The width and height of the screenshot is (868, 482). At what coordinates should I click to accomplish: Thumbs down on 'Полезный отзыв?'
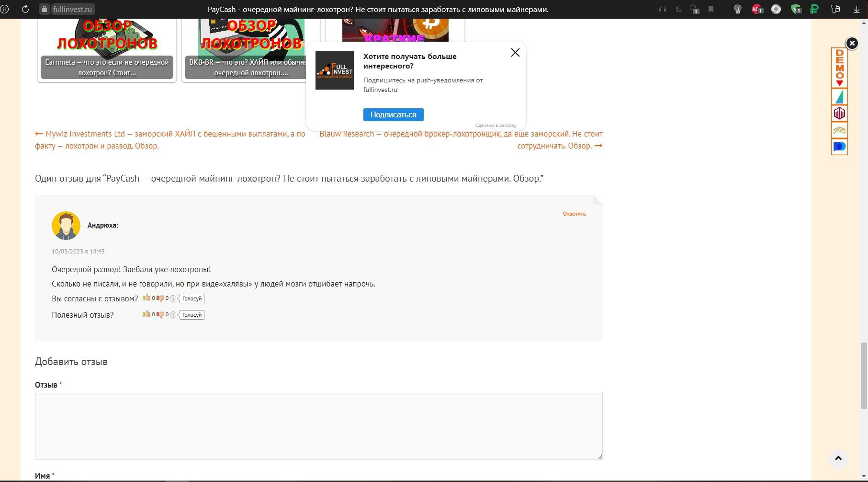[160, 315]
